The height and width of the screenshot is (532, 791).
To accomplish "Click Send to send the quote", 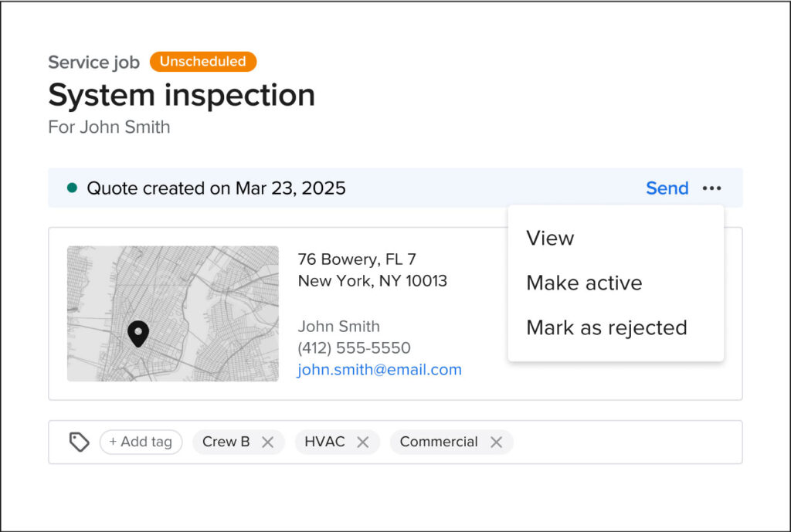I will click(667, 188).
